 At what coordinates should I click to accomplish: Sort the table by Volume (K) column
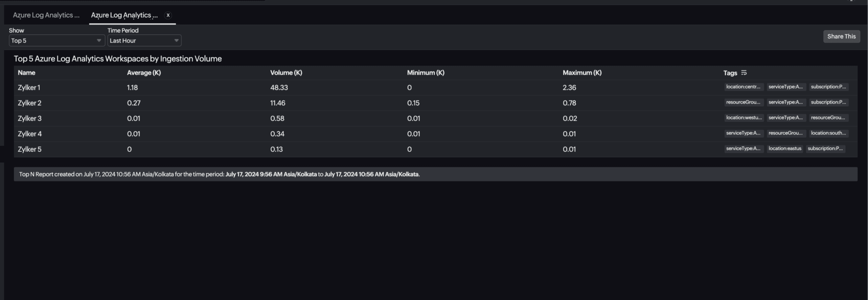tap(286, 73)
